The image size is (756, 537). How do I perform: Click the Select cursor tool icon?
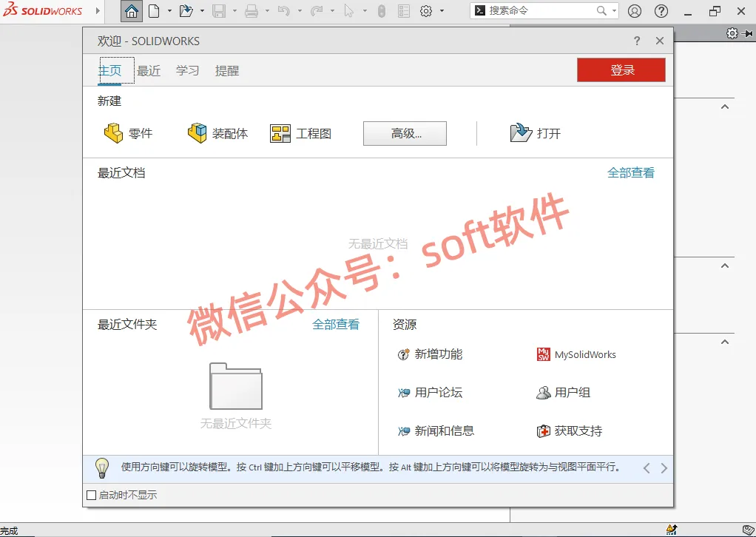point(349,10)
